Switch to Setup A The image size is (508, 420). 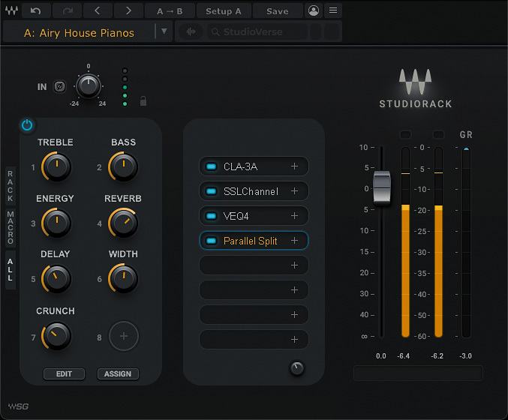click(224, 10)
